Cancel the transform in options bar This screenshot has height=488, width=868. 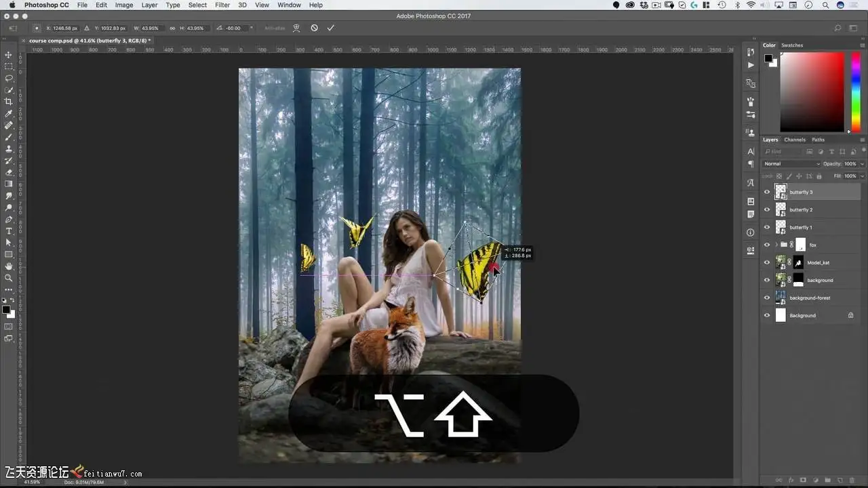click(x=314, y=28)
